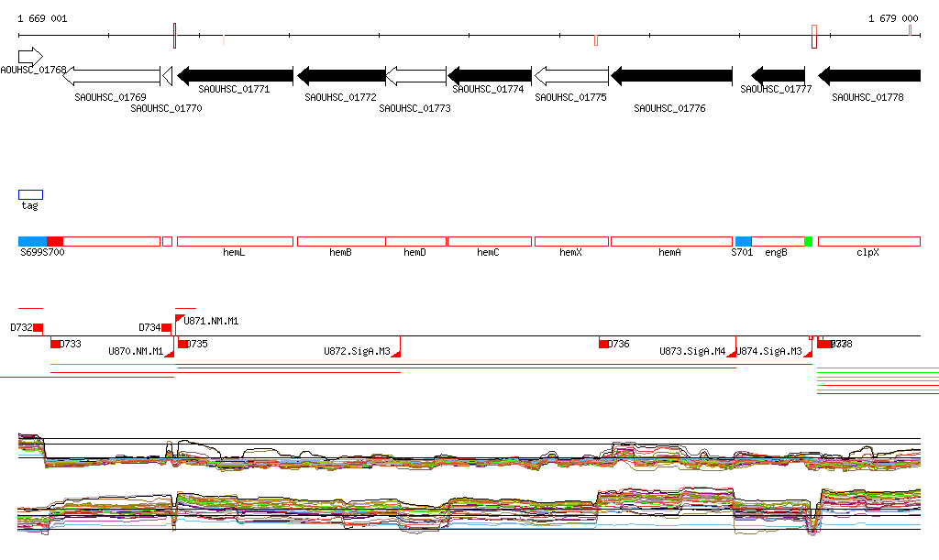
Task: Click the SAOUHSC_01769 gene label
Action: pyautogui.click(x=110, y=97)
